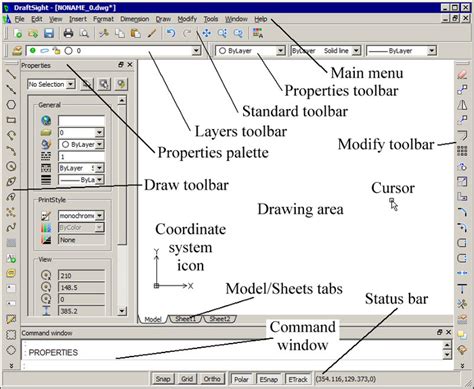474x389 pixels.
Task: Click the Model tab
Action: (x=153, y=319)
